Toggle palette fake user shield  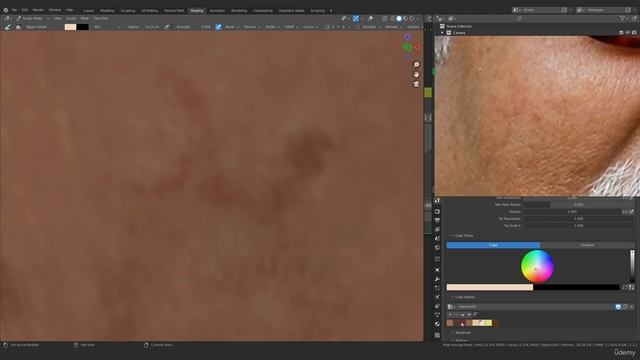coord(618,307)
